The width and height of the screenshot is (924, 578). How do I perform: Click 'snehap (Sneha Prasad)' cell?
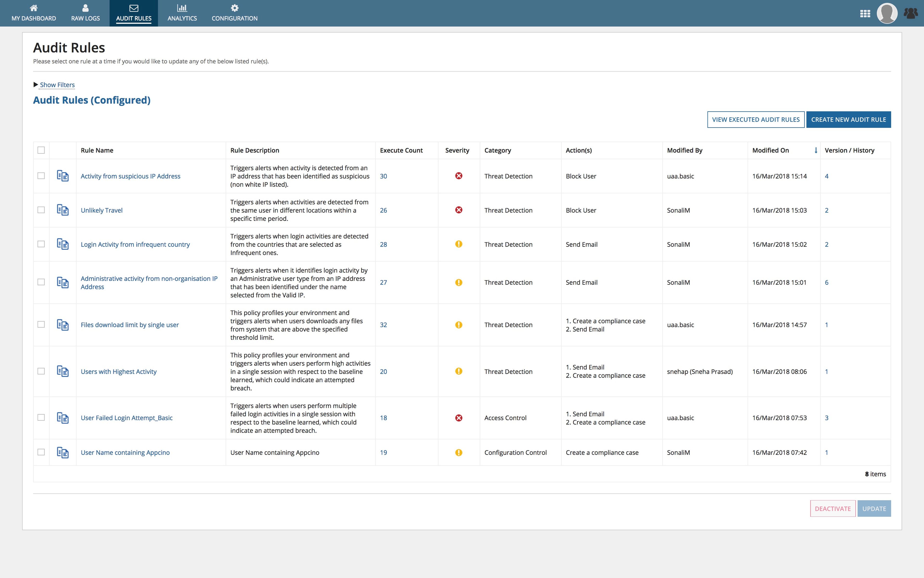(700, 372)
